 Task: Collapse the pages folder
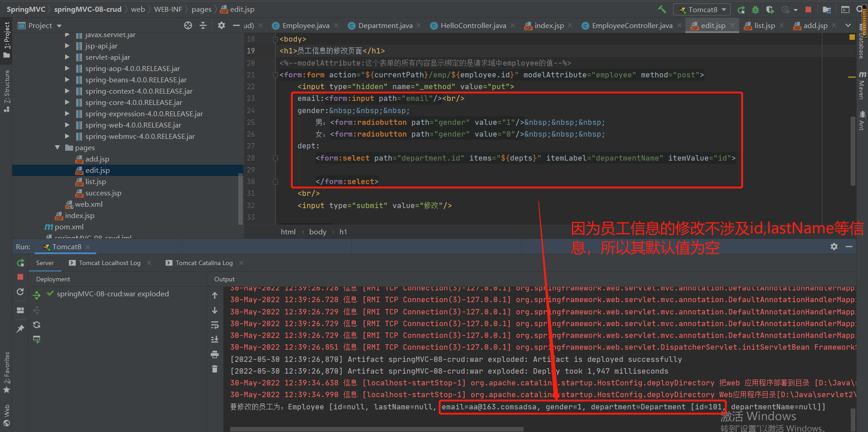[57, 147]
